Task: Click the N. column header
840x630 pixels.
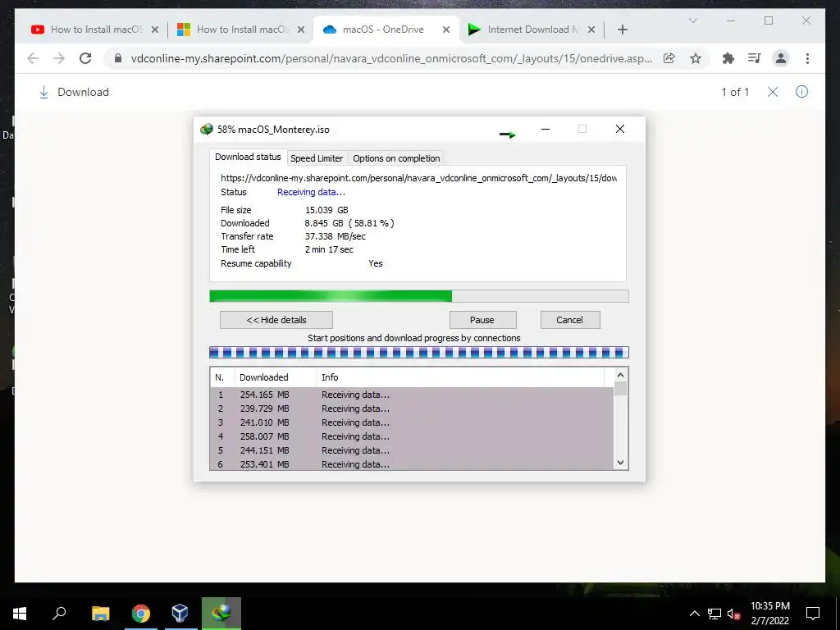Action: [222, 377]
